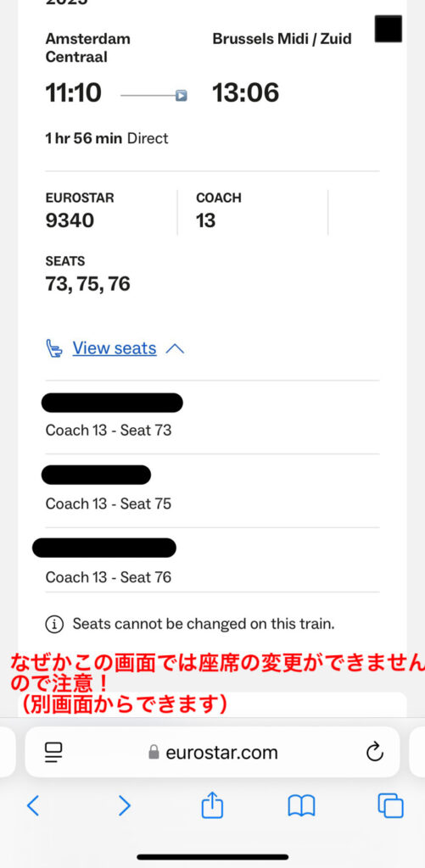Open the bookmarks book icon

point(301,806)
